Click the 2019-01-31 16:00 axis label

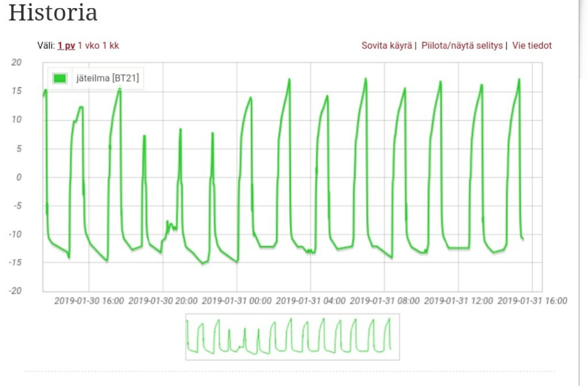point(532,301)
